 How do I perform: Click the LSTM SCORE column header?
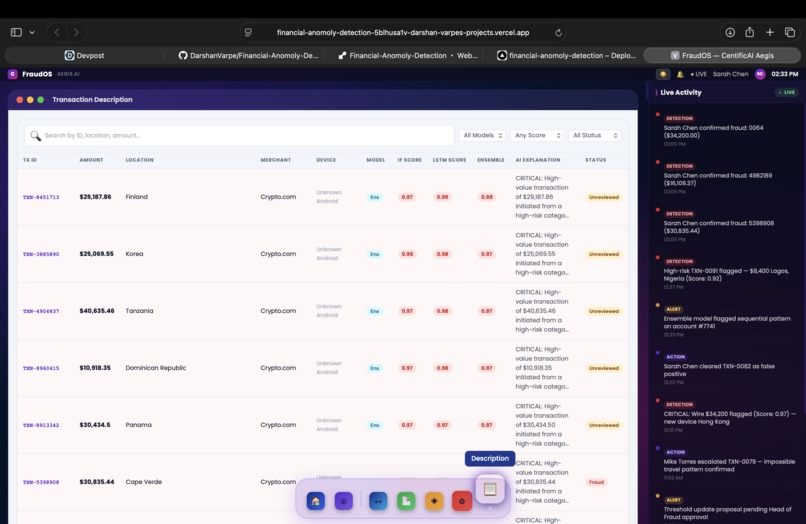pos(449,160)
